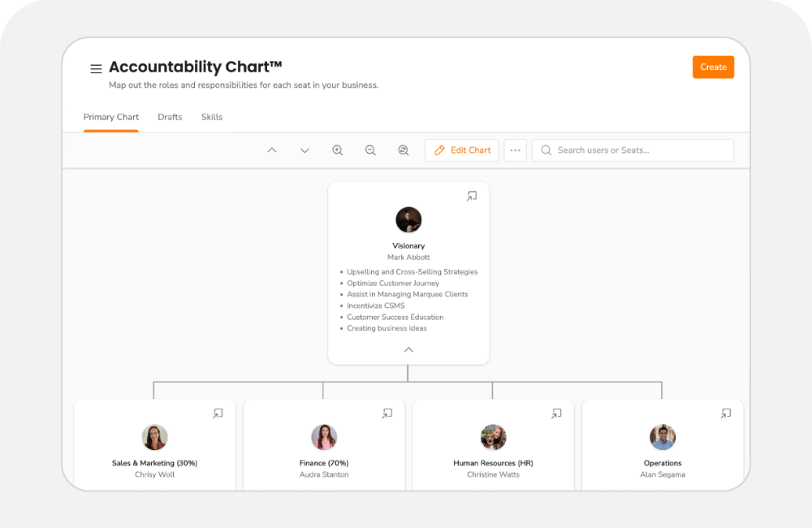Pop out the Finance seat card
Image resolution: width=812 pixels, height=528 pixels.
coord(387,413)
